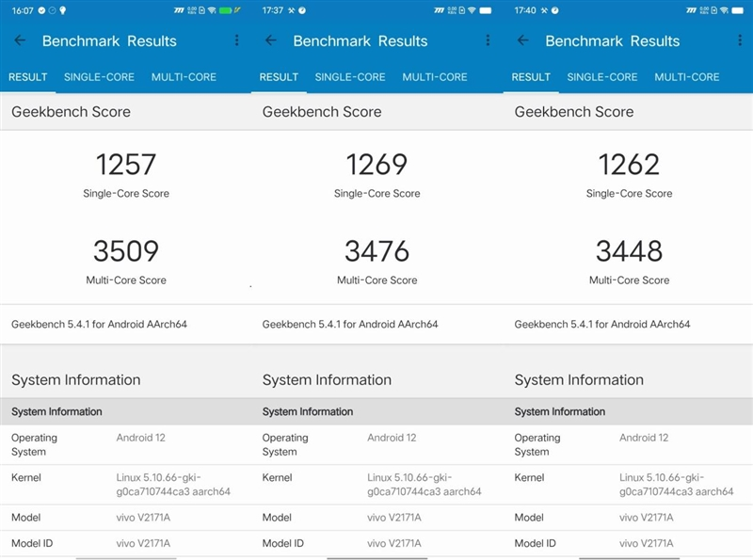Screen dimensions: 753x560
Task: Tap the tools icon beside 17:40
Action: click(544, 10)
